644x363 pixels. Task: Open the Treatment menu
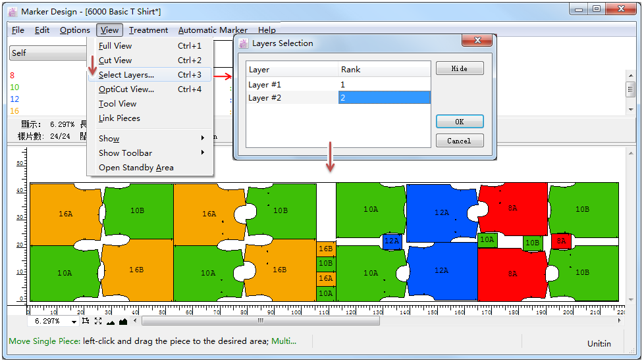[x=148, y=30]
